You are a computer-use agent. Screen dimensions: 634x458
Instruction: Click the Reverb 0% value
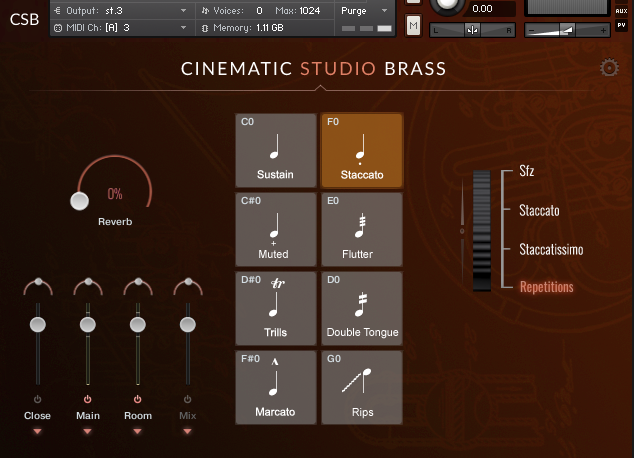click(115, 194)
